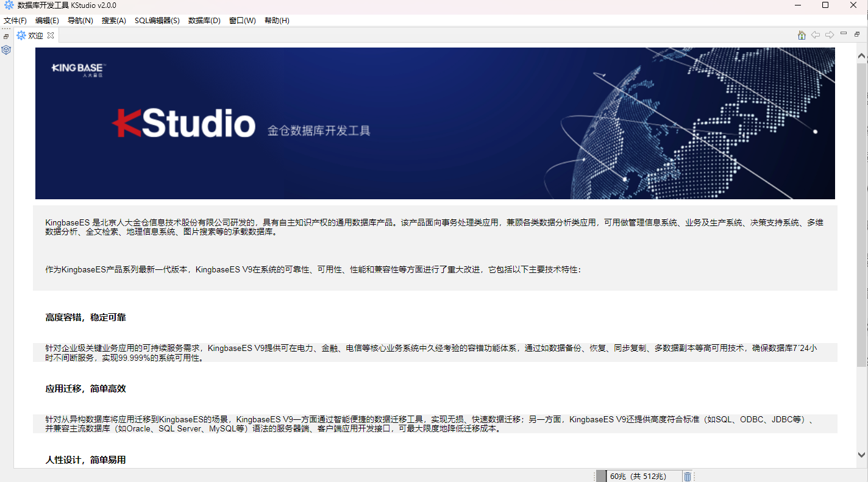
Task: Restore the welcome view panel size
Action: [x=857, y=34]
